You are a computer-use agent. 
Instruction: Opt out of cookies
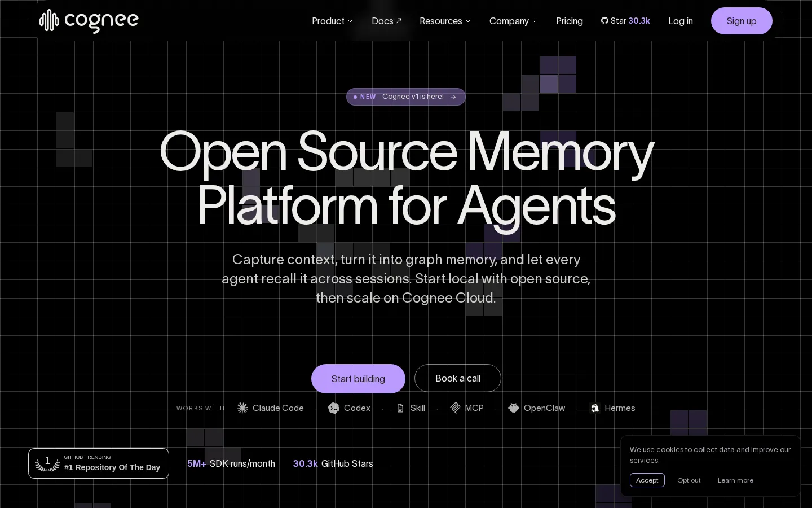[689, 480]
